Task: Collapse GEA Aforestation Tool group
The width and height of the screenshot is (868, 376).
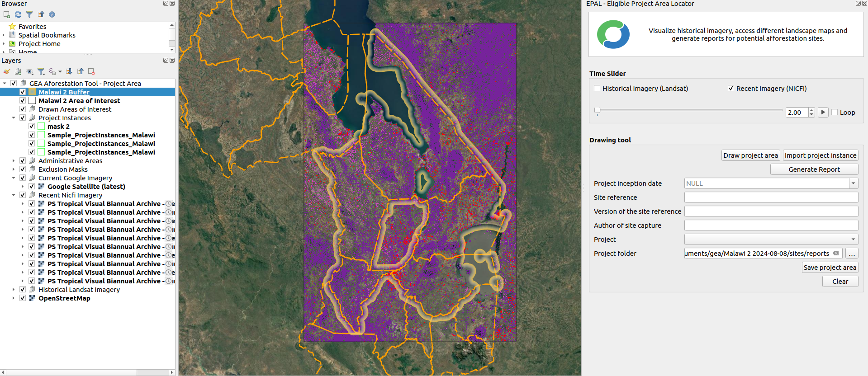Action: coord(5,84)
